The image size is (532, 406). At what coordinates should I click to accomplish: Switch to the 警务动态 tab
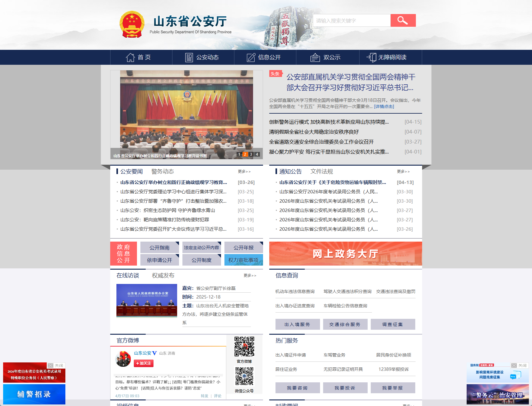click(x=162, y=171)
